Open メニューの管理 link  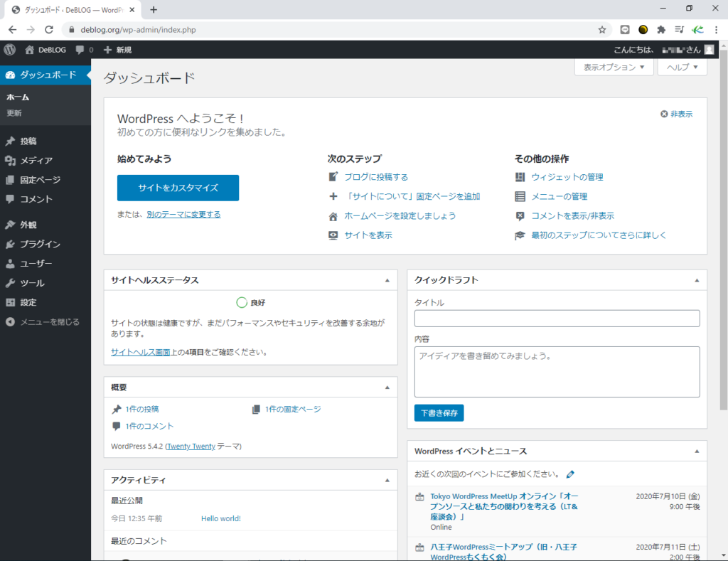tap(559, 196)
